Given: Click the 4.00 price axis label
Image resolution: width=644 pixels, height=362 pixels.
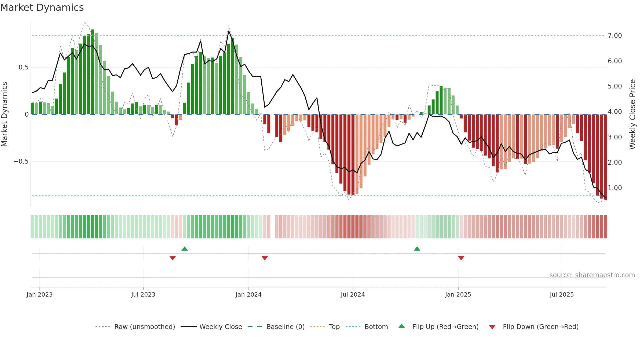Looking at the screenshot, I should click(x=615, y=112).
